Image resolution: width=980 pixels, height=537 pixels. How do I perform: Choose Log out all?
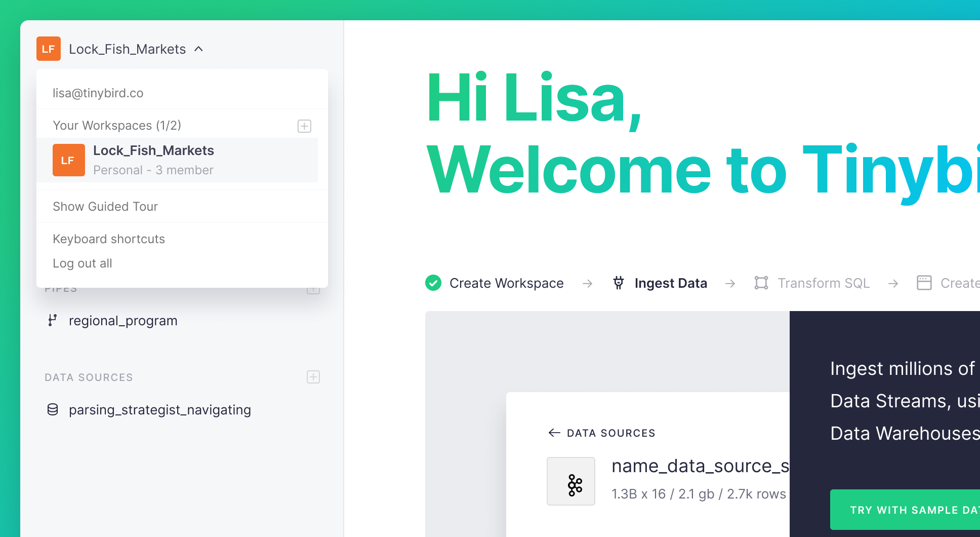click(83, 263)
